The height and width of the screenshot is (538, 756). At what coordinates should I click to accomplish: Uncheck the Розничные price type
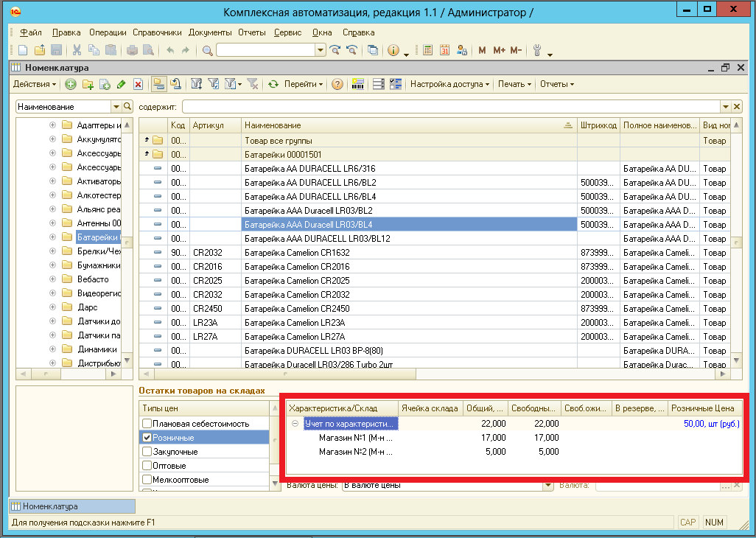click(x=147, y=438)
